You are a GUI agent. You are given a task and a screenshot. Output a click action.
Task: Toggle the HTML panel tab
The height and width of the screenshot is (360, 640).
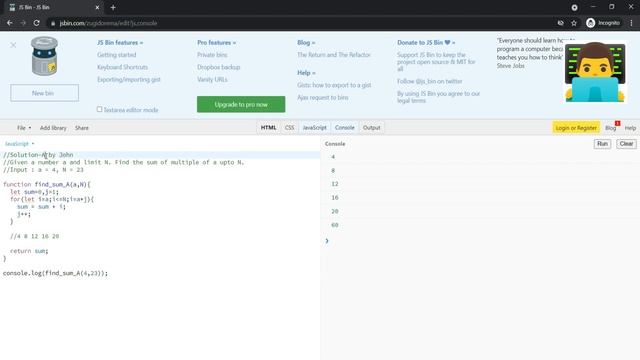pyautogui.click(x=268, y=128)
